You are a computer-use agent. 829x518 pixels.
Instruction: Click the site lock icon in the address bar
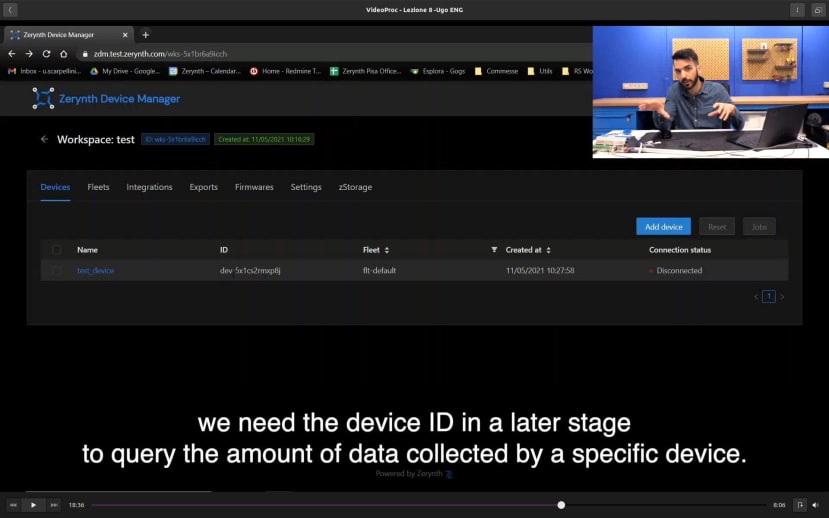pos(85,53)
